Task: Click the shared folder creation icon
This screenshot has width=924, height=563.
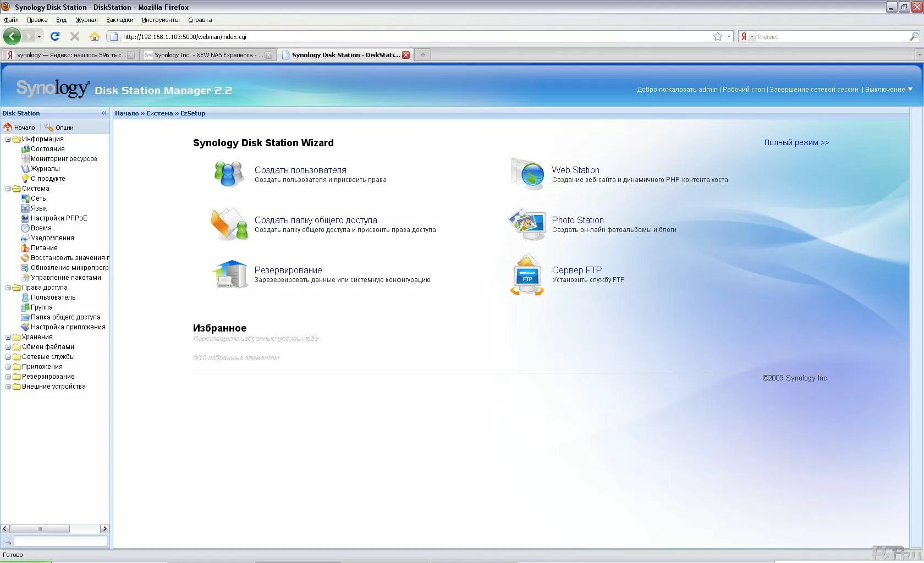Action: (229, 224)
